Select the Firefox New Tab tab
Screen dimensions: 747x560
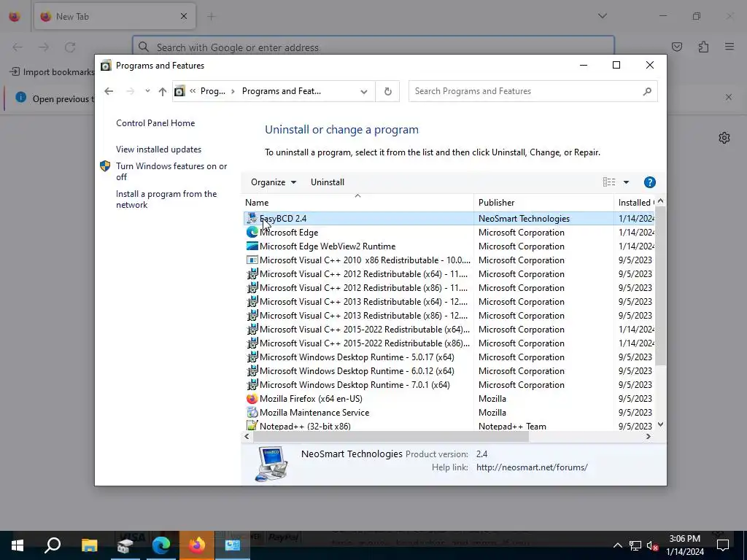pyautogui.click(x=115, y=16)
